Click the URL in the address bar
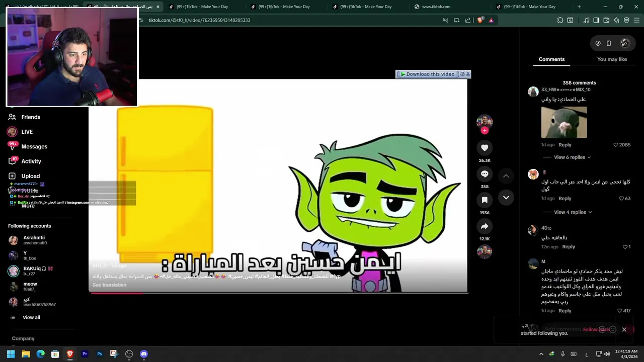This screenshot has width=644, height=362. (199, 20)
